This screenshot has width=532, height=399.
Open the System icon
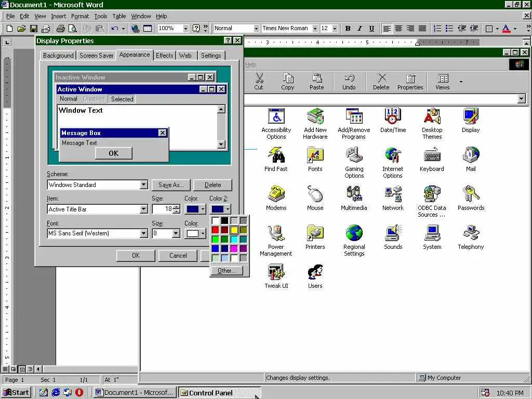(x=432, y=237)
